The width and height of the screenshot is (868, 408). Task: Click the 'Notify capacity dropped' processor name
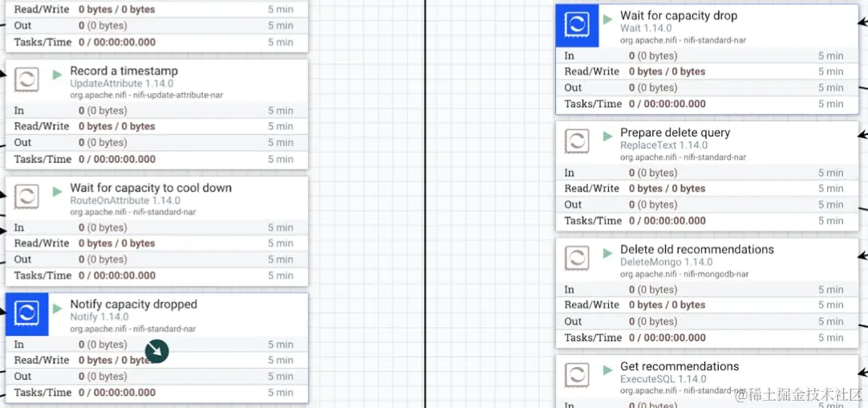point(133,304)
